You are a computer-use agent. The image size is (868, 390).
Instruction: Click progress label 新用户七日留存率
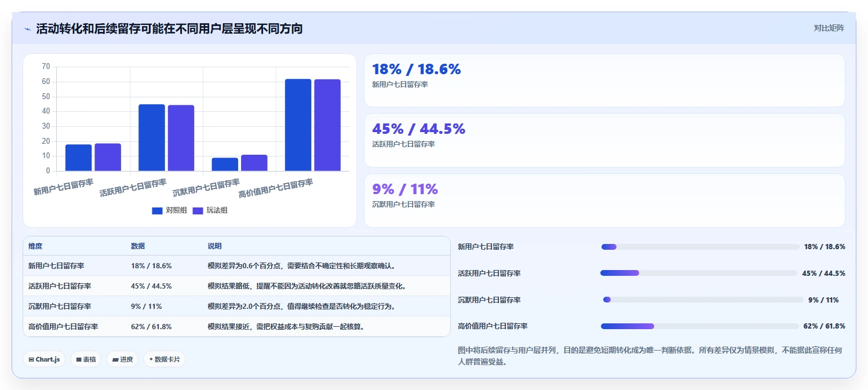coord(486,247)
